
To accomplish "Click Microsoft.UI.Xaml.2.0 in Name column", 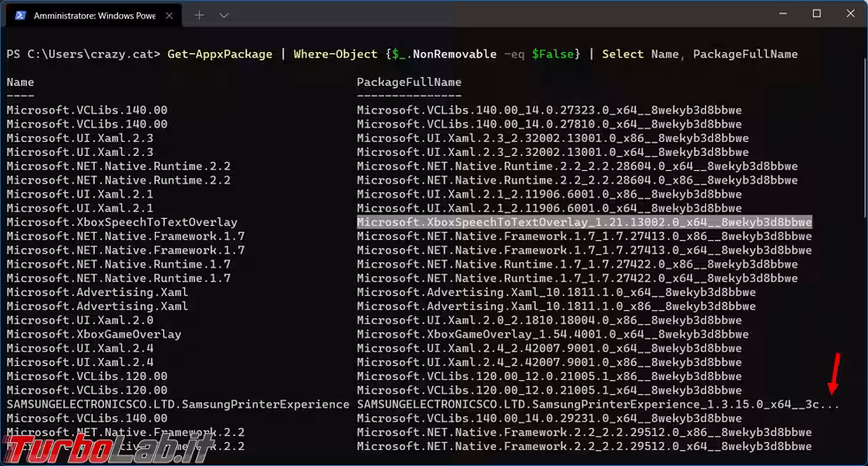I will [x=81, y=320].
